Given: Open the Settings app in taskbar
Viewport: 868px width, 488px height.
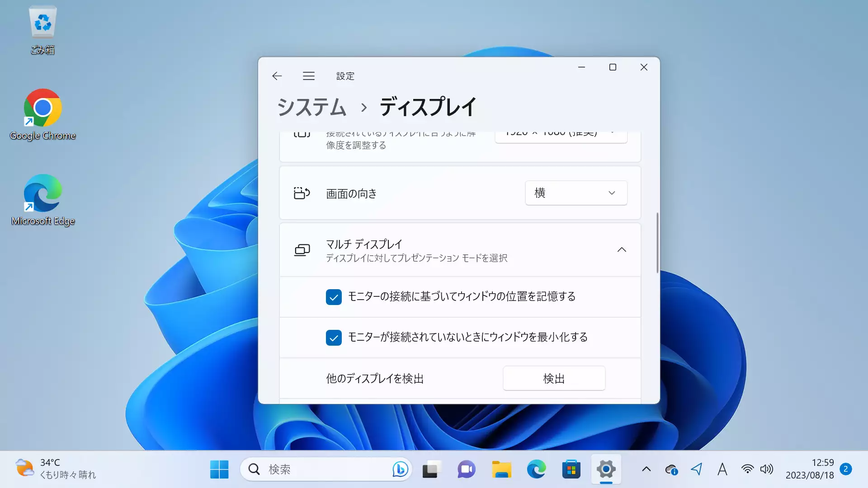Looking at the screenshot, I should [606, 469].
